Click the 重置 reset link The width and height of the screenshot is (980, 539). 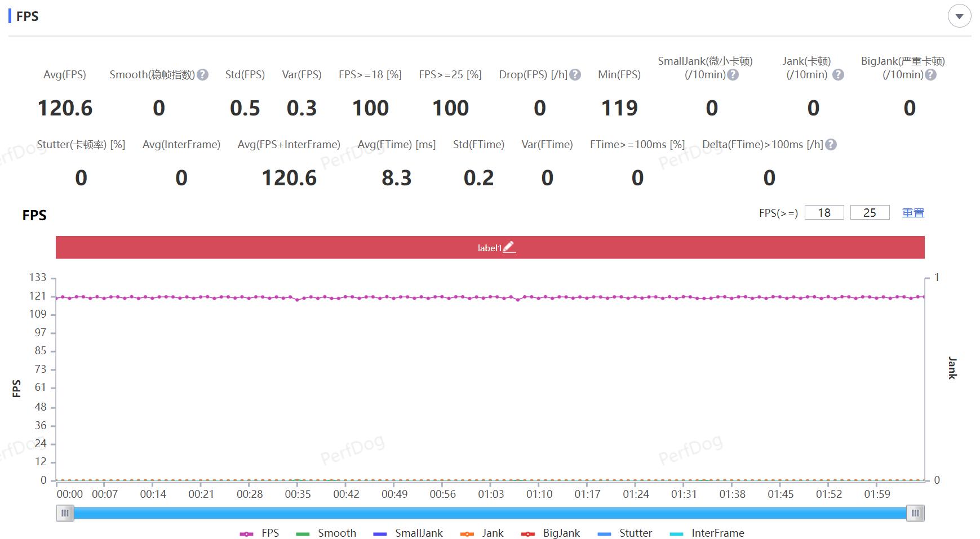click(913, 213)
